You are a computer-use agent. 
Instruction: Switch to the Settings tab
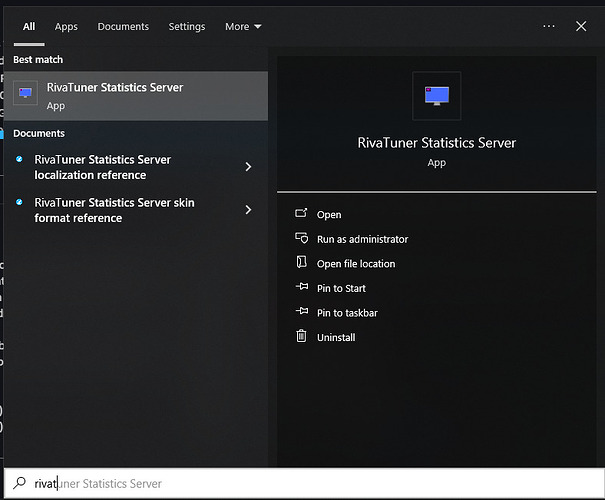pos(187,27)
